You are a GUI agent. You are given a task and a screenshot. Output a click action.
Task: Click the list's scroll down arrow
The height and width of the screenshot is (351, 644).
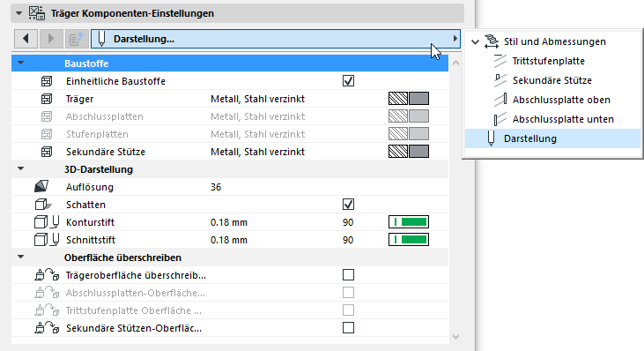[x=455, y=337]
